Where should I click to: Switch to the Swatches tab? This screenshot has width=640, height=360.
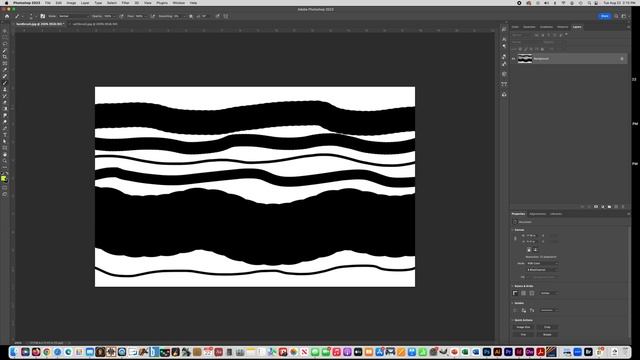point(529,27)
